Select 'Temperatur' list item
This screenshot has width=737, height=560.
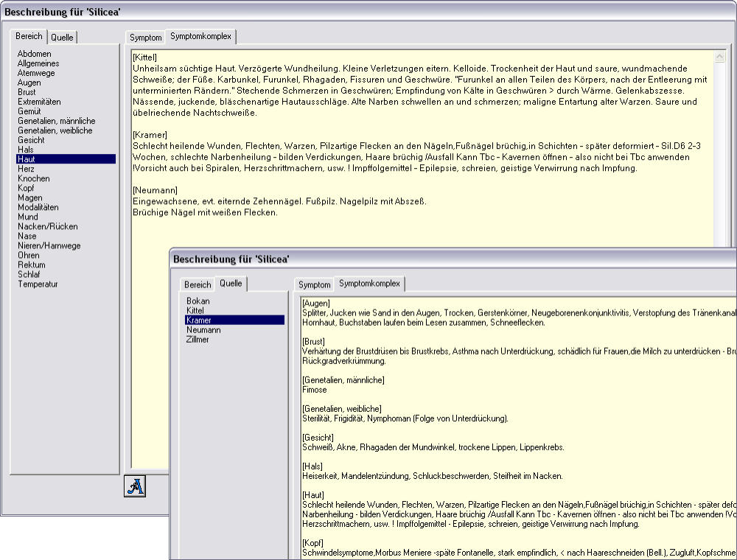point(38,284)
